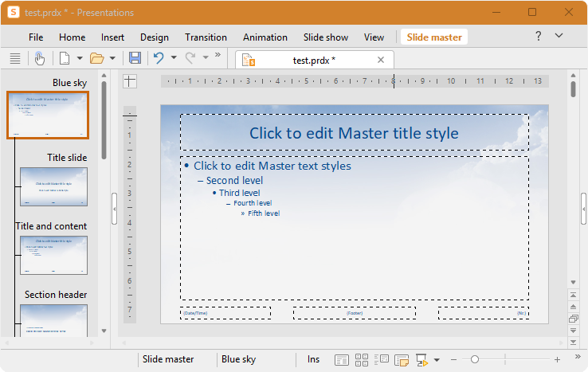Open the Slide show tab
This screenshot has height=372, width=588.
326,37
